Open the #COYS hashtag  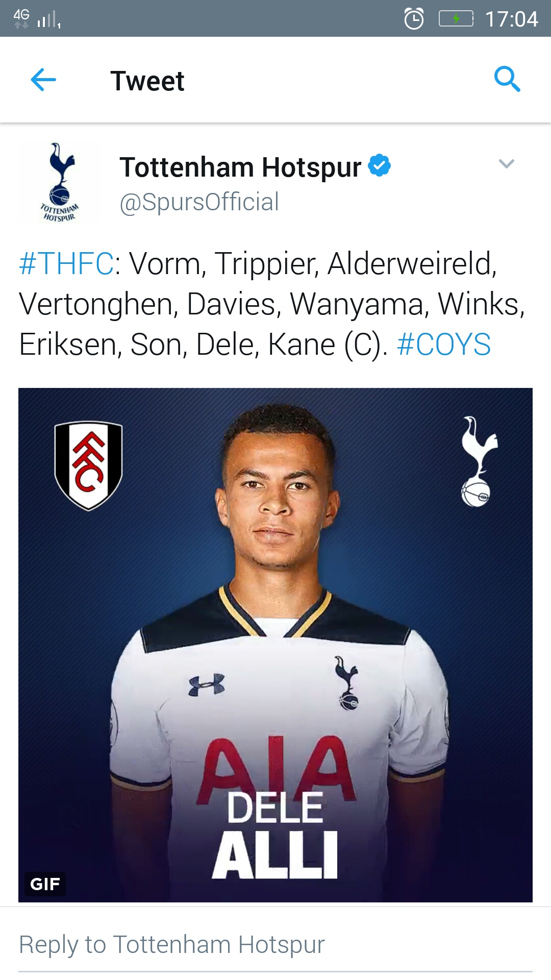444,345
